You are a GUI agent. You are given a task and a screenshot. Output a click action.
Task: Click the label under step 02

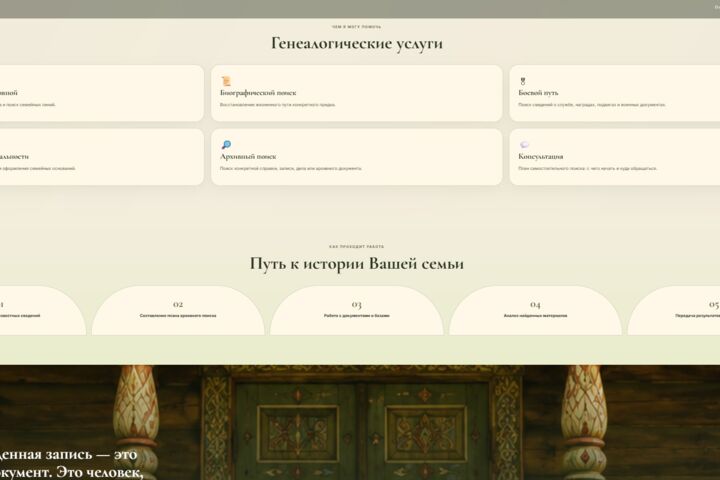pos(178,316)
